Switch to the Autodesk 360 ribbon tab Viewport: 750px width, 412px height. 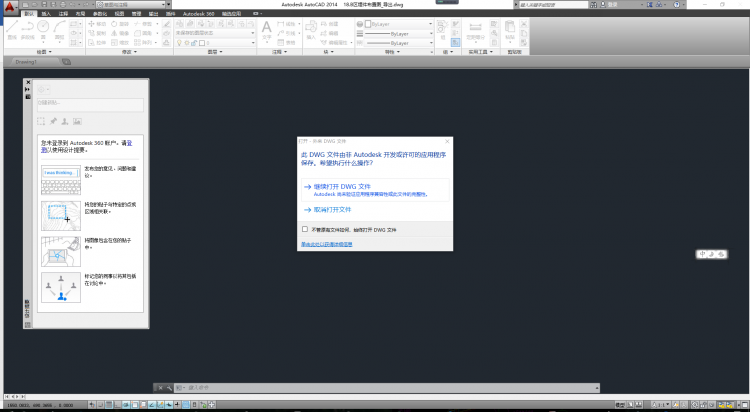(x=198, y=13)
